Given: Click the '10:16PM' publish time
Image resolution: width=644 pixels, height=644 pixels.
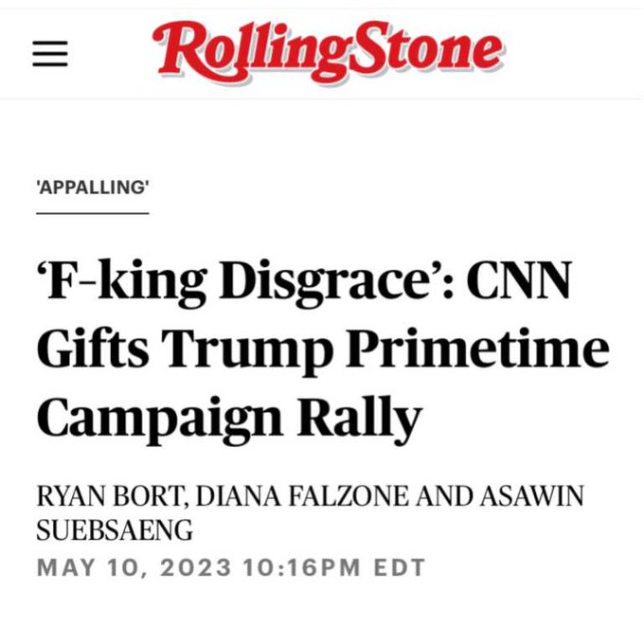Looking at the screenshot, I should pyautogui.click(x=301, y=567).
